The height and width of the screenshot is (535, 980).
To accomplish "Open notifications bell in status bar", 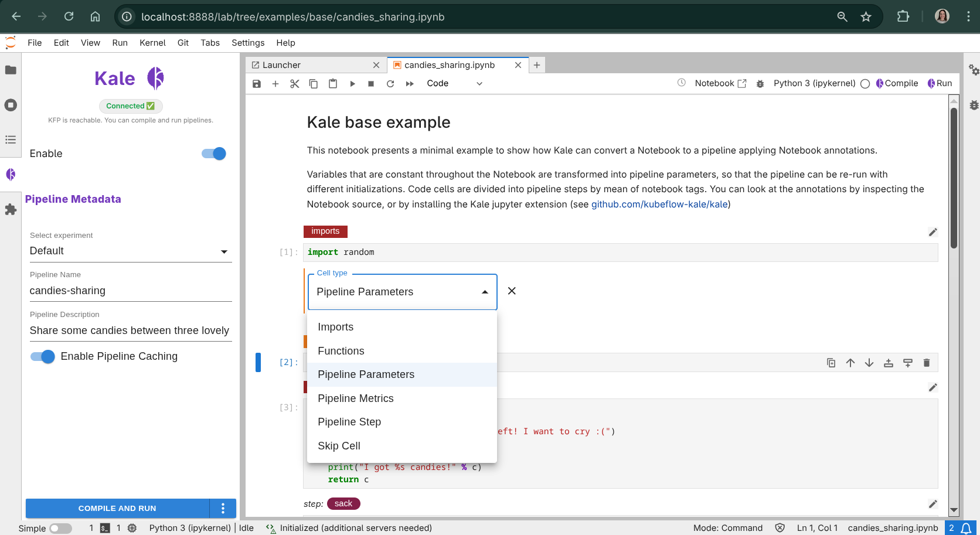I will pyautogui.click(x=967, y=528).
